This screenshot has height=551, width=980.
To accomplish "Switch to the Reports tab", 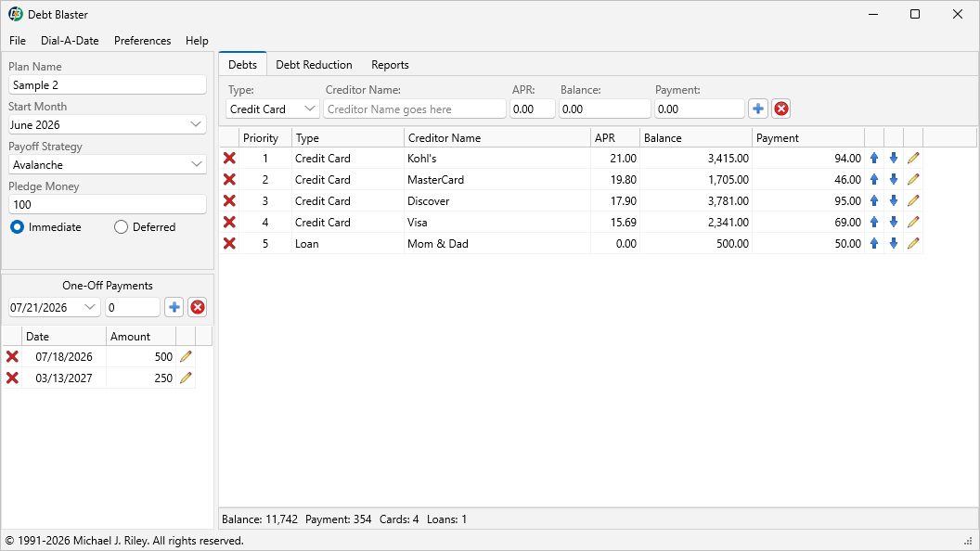I will pyautogui.click(x=390, y=65).
